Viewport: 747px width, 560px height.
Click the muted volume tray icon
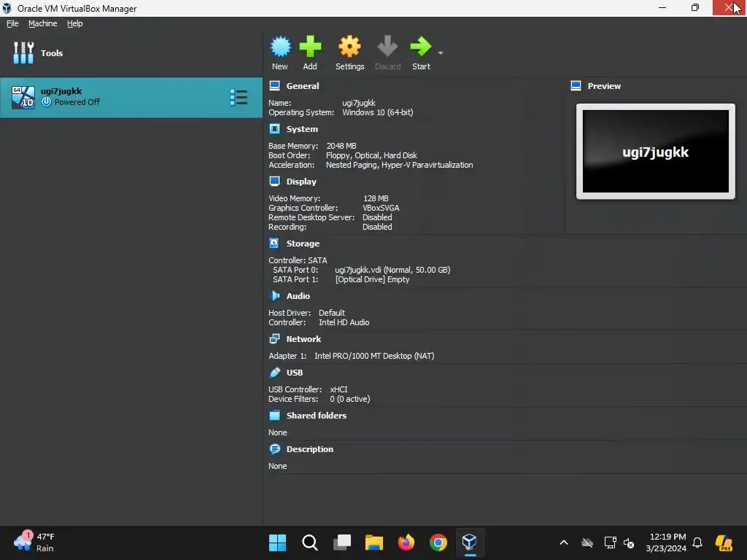coord(629,542)
